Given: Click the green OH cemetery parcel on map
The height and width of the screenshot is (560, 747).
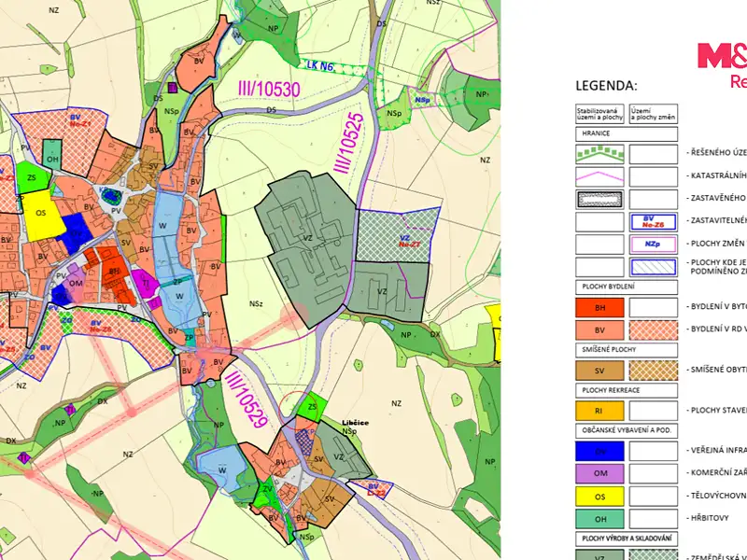Looking at the screenshot, I should pos(52,154).
